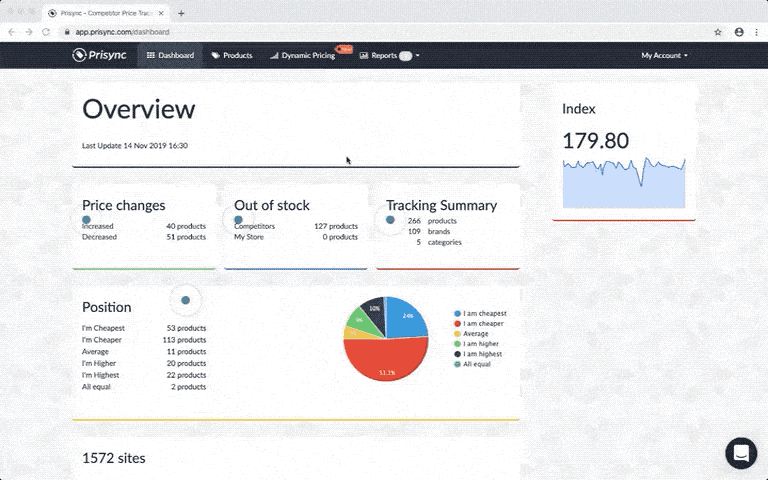Image resolution: width=768 pixels, height=480 pixels.
Task: Go back with the browser back arrow
Action: coord(12,32)
